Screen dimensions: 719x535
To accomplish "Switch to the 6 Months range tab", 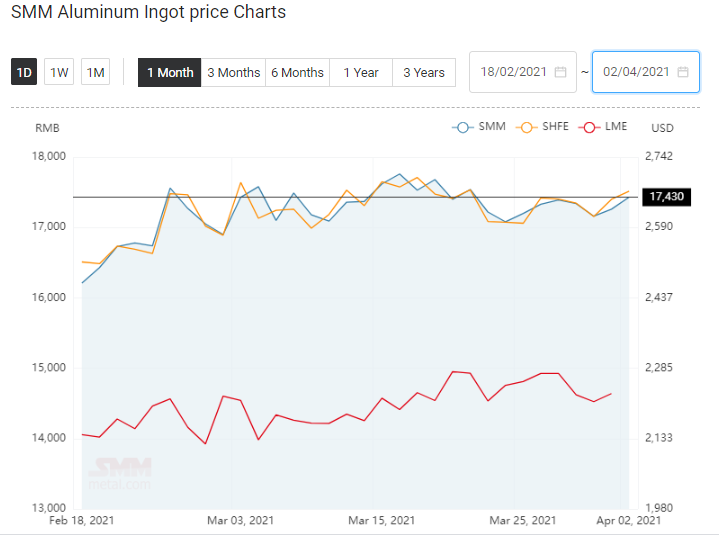I will [298, 72].
